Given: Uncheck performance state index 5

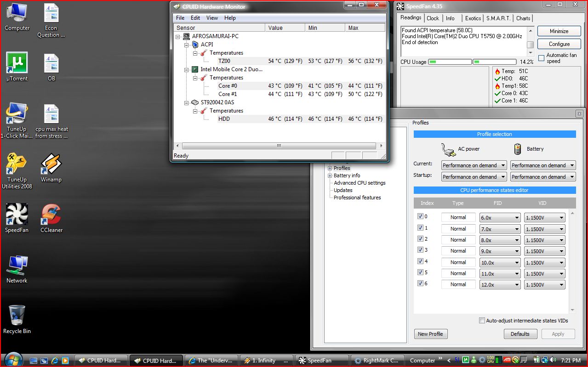Looking at the screenshot, I should click(420, 272).
